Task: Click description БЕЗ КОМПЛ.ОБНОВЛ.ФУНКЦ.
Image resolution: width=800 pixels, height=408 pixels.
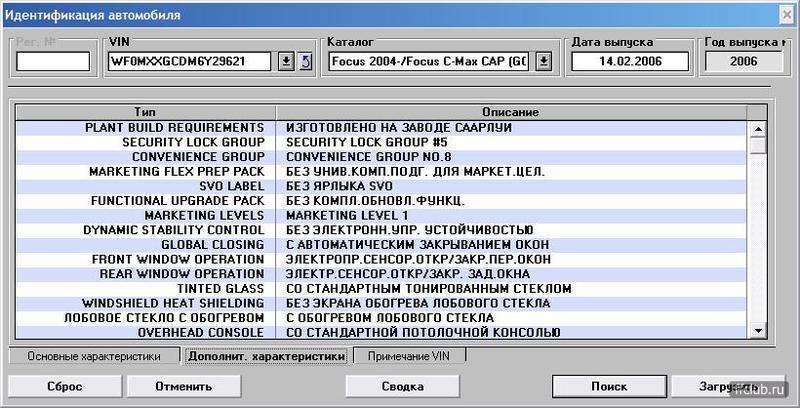Action: [x=375, y=201]
